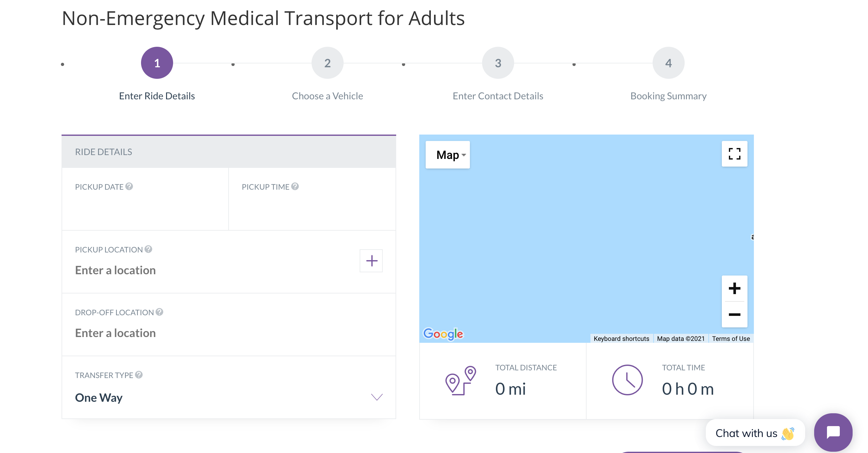Show help for Pickup Location
The width and height of the screenshot is (868, 453).
coord(148,249)
